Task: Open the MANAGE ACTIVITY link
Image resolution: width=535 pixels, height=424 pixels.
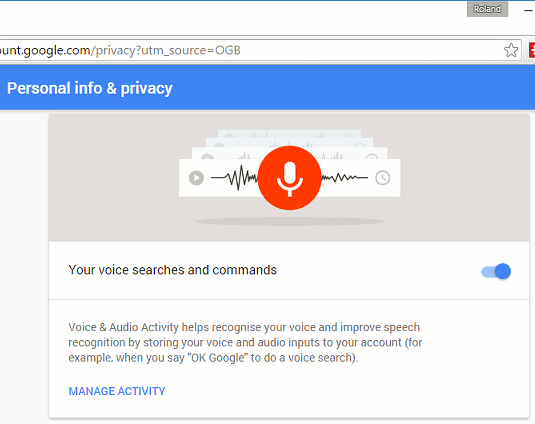Action: [117, 391]
